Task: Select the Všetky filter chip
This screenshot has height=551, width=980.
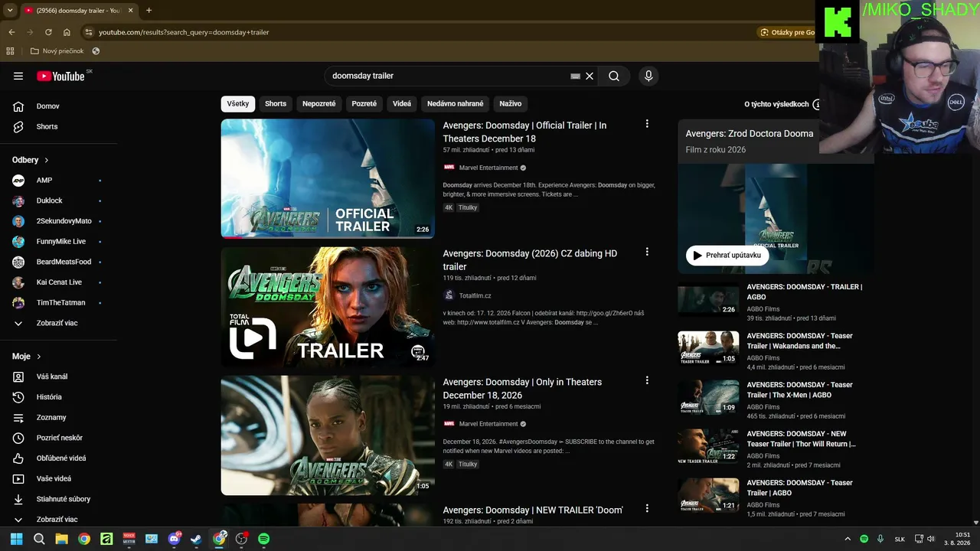Action: pyautogui.click(x=238, y=104)
